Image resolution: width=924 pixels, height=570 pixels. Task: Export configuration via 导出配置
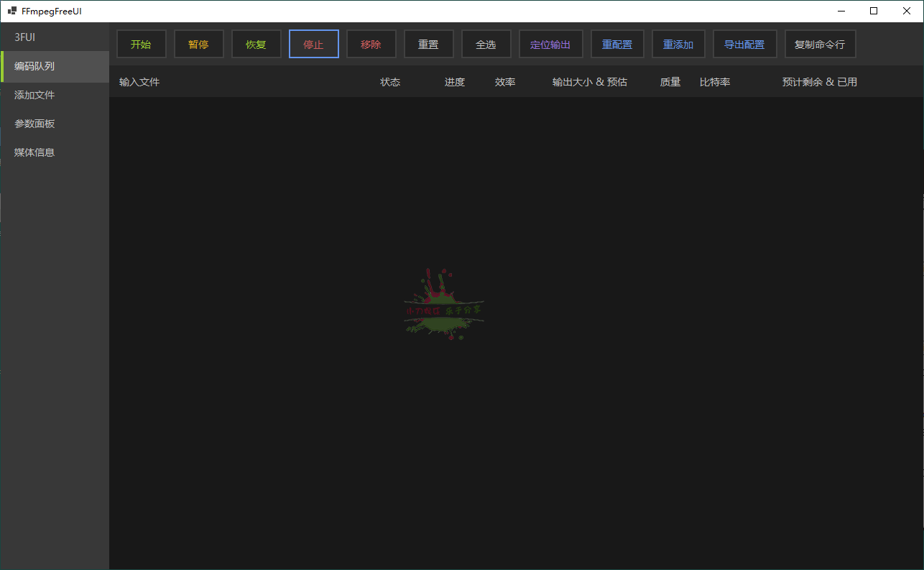744,44
